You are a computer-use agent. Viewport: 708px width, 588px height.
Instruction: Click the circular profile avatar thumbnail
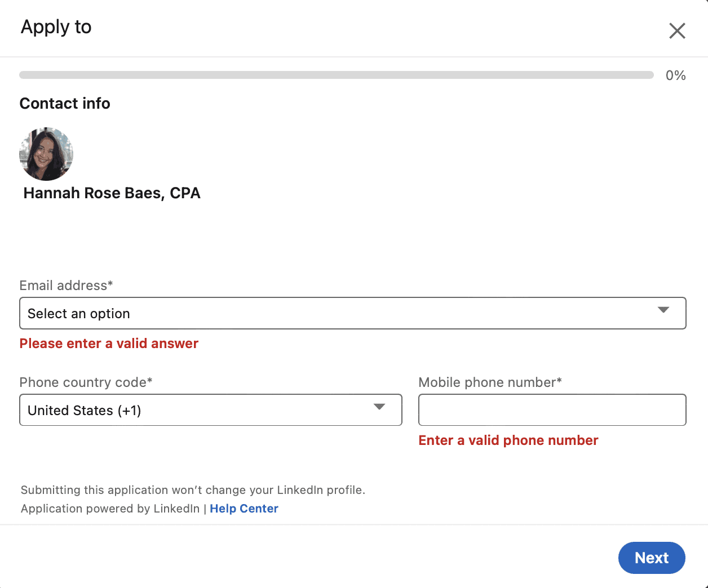click(x=46, y=154)
